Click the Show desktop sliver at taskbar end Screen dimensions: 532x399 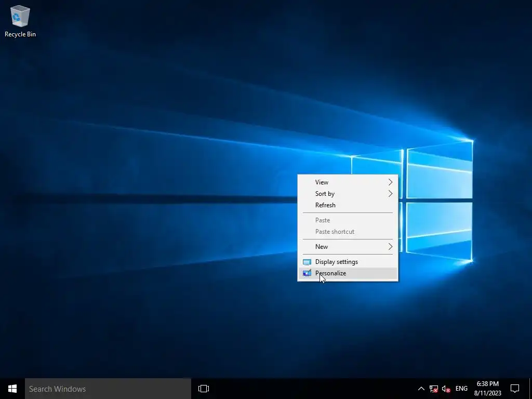click(x=530, y=389)
